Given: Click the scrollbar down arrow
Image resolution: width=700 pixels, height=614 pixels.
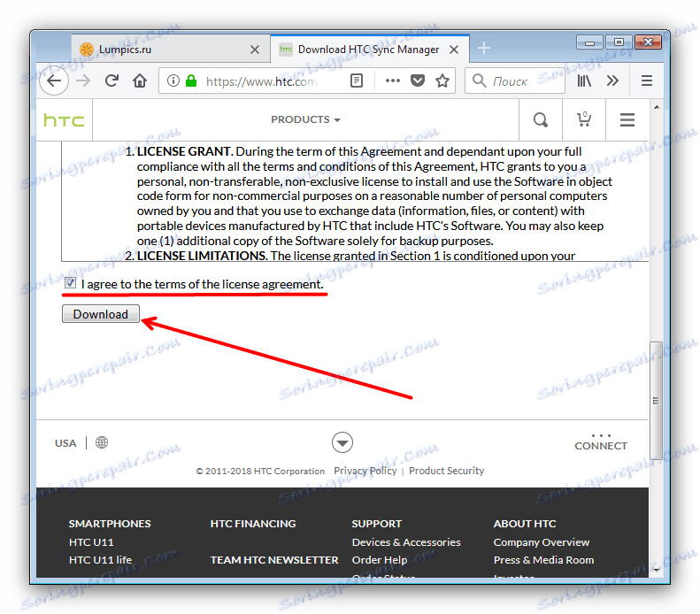Looking at the screenshot, I should tap(657, 570).
